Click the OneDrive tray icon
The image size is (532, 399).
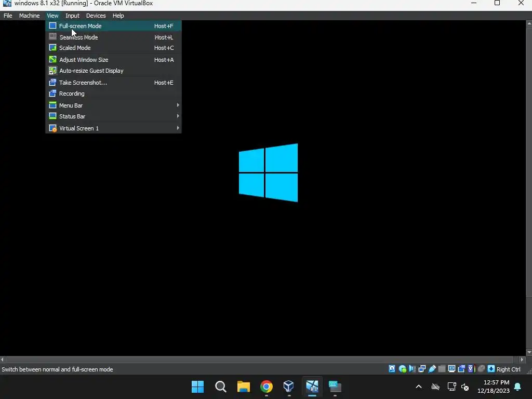[x=435, y=387]
